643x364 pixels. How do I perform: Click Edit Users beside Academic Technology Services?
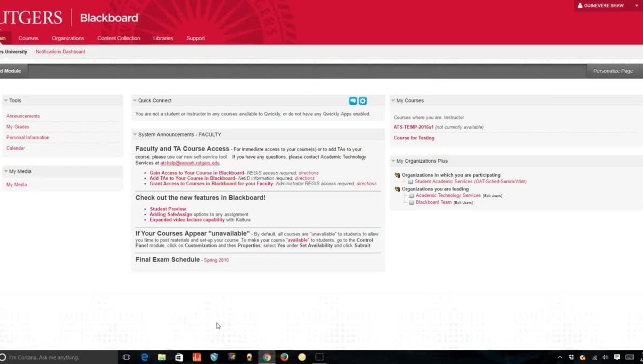[x=492, y=196]
